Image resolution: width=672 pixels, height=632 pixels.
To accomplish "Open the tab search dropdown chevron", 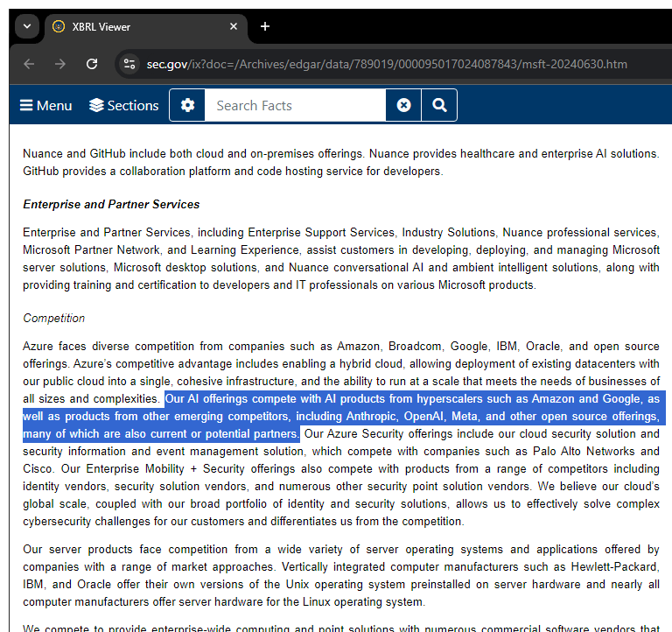I will click(x=26, y=26).
